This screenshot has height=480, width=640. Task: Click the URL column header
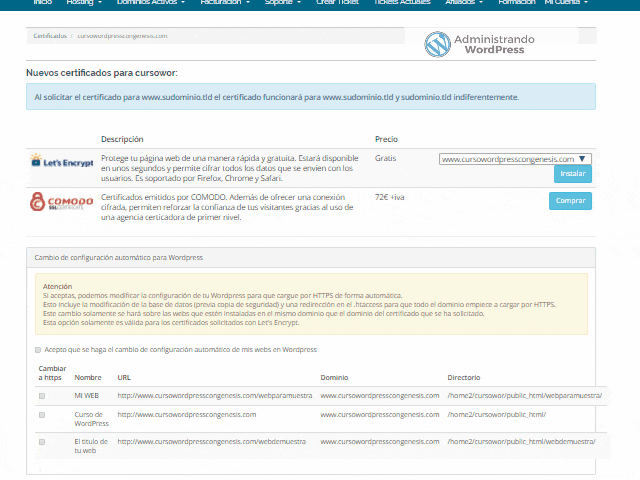[x=124, y=378]
